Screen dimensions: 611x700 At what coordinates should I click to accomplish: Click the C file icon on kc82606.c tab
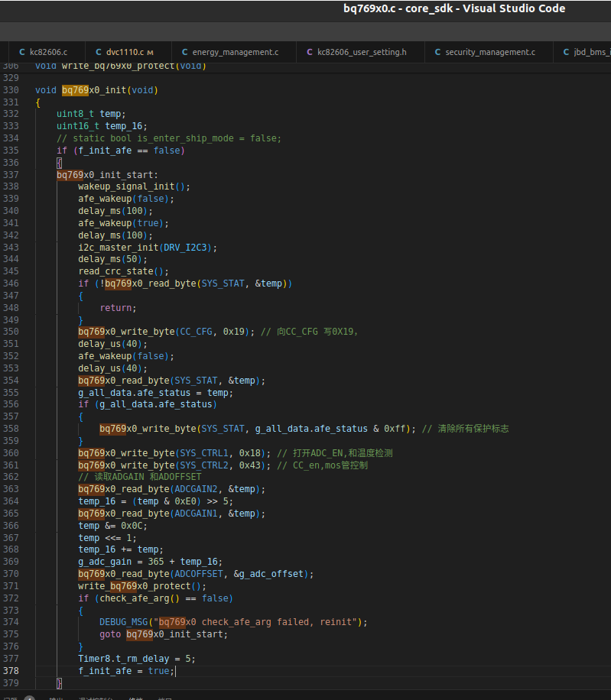pyautogui.click(x=21, y=52)
